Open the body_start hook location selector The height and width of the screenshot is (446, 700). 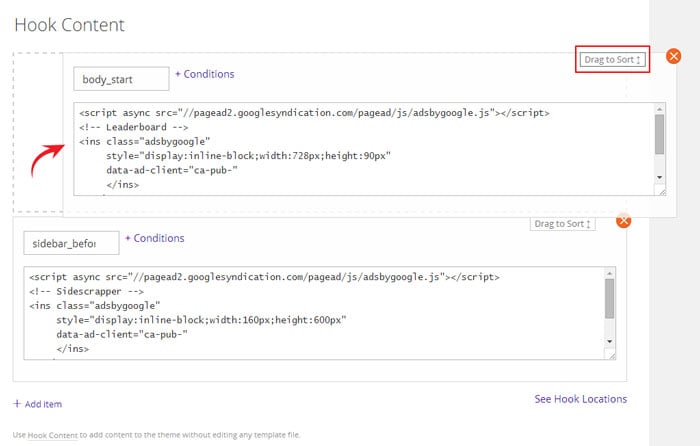(121, 79)
